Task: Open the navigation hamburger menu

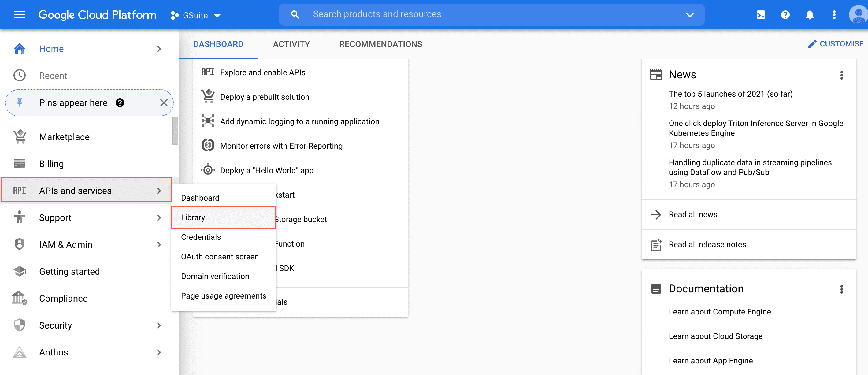Action: 19,14
